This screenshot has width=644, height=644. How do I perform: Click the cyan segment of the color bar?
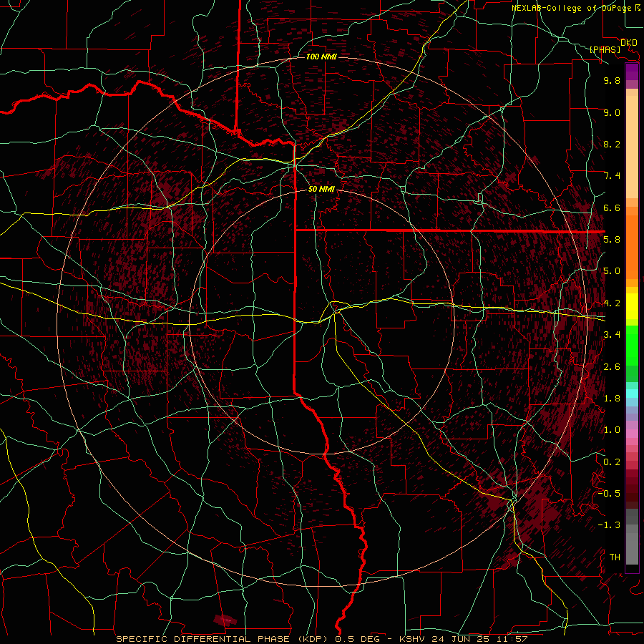(x=632, y=393)
